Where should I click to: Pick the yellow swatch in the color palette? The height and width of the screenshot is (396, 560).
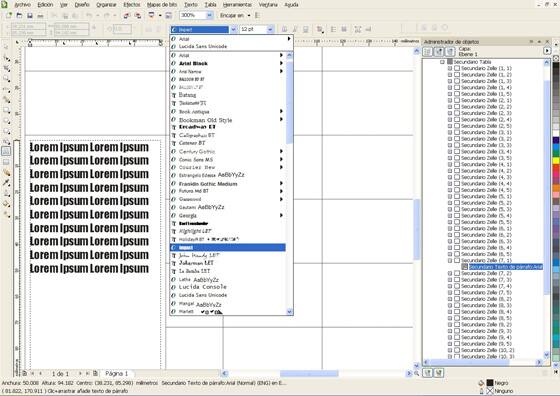[556, 161]
